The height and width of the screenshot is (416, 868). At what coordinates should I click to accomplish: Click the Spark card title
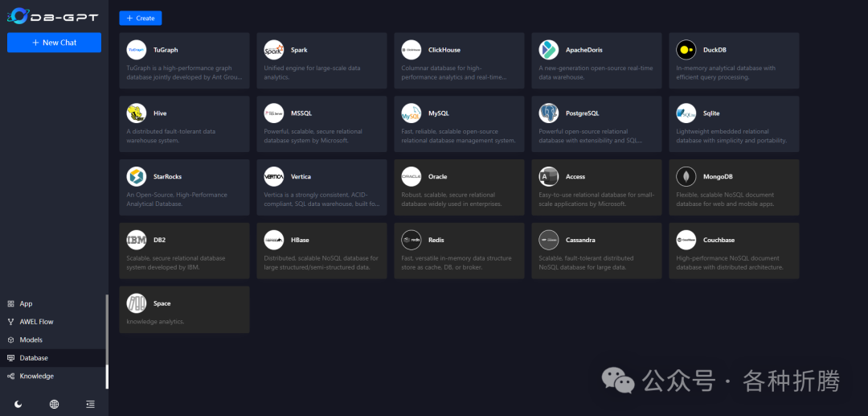click(299, 50)
